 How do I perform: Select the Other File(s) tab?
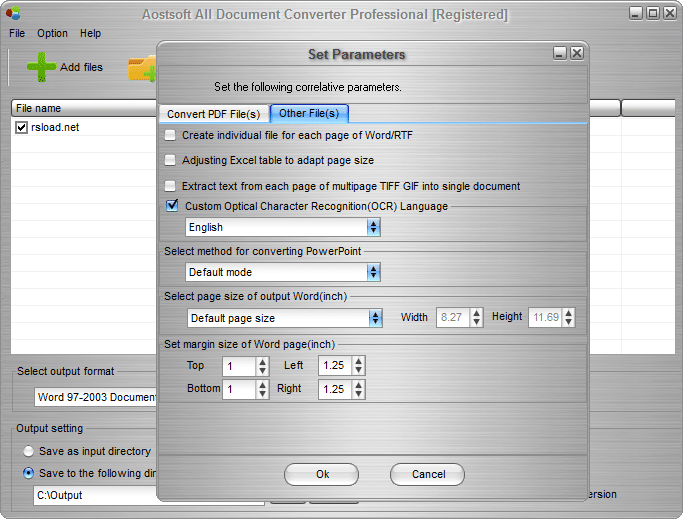[x=309, y=113]
